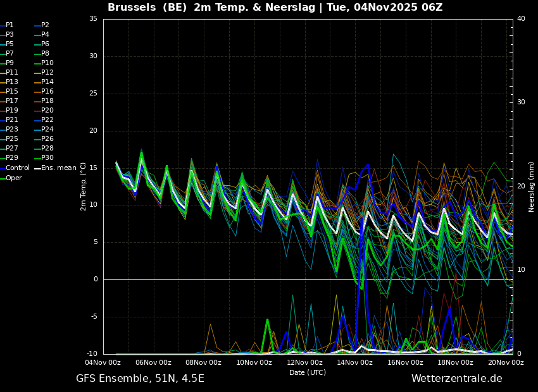This screenshot has width=538, height=392.
Task: Click the Control run legend entry
Action: point(17,168)
